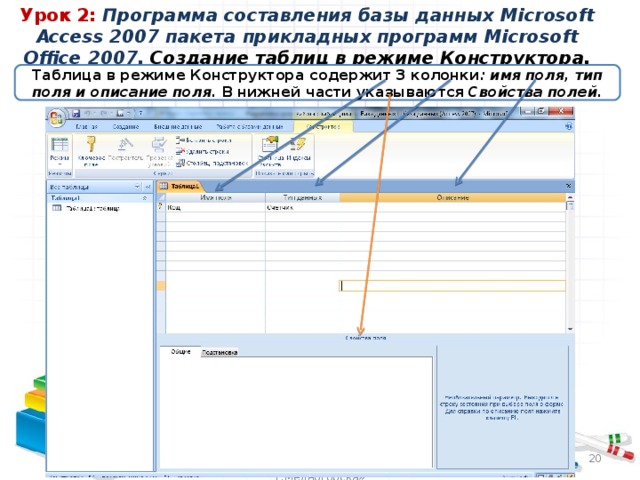Open the Внешние данные ribbon tab
640x480 pixels.
coord(178,127)
